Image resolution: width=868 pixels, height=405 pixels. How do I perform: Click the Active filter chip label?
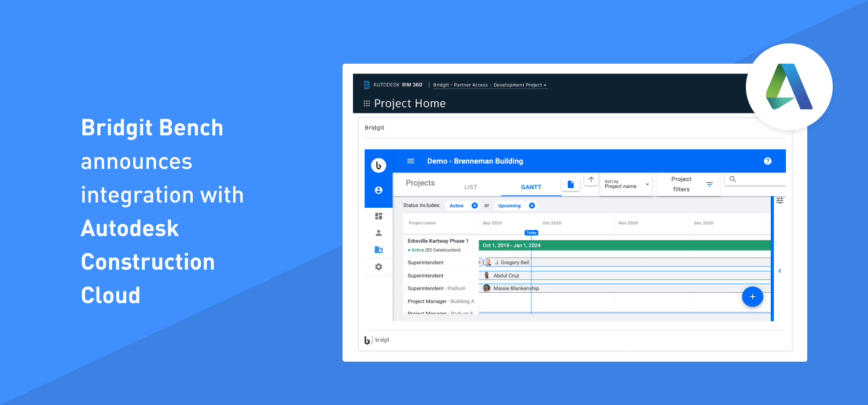coord(457,205)
